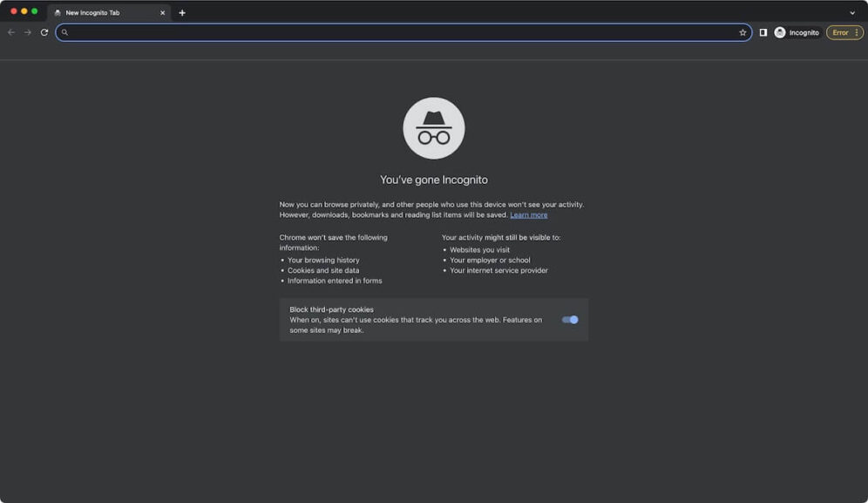868x503 pixels.
Task: Click the incognito icon on the tab
Action: coord(58,12)
